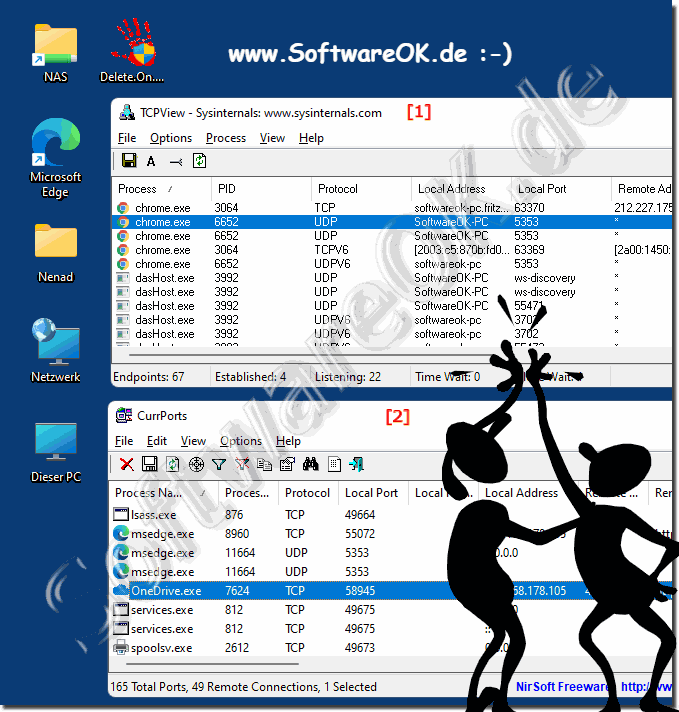
Task: Click the CurrPorts horizontal scrollbar thumb
Action: tap(212, 663)
